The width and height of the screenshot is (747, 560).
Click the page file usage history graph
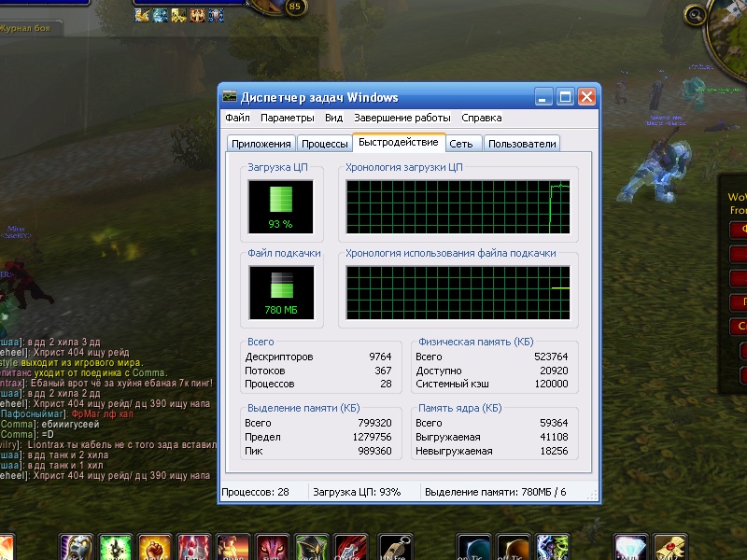(x=458, y=292)
